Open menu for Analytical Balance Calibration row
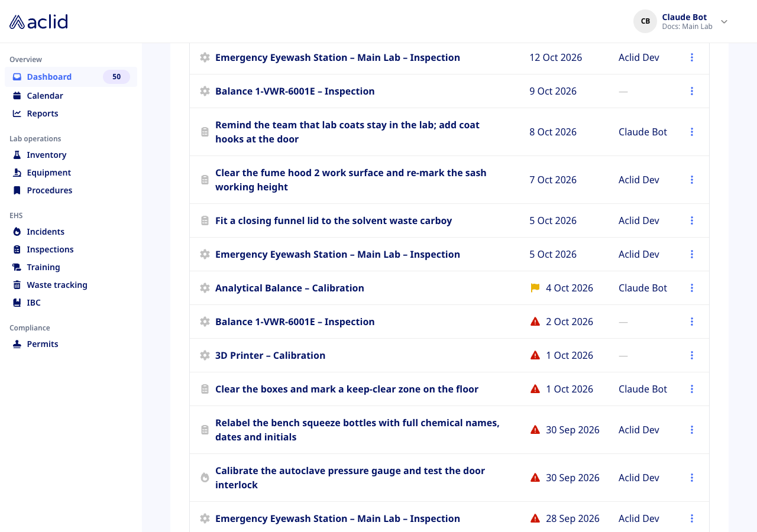 (692, 288)
